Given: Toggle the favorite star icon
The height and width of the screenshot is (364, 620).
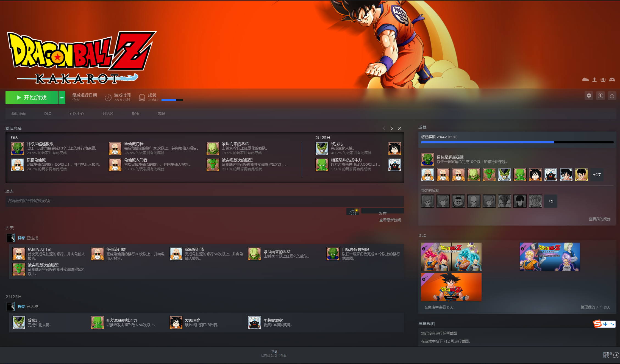Looking at the screenshot, I should (x=612, y=96).
